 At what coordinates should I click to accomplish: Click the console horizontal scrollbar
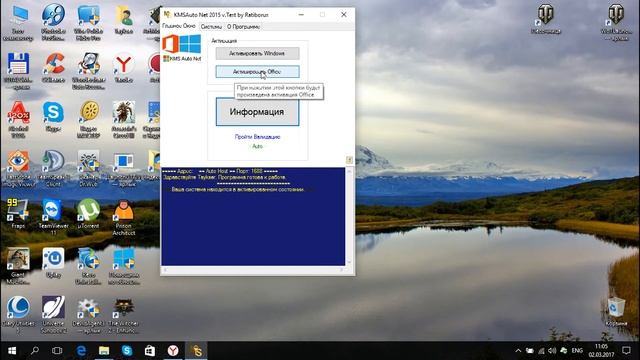point(253,269)
